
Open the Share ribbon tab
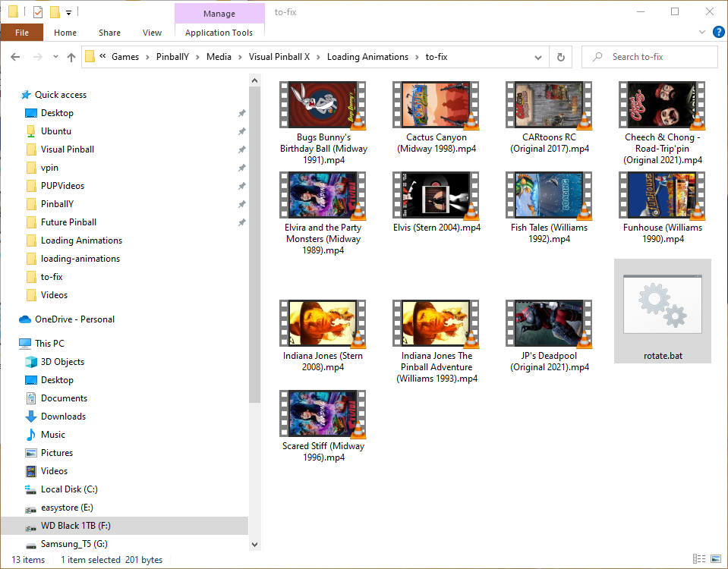coord(109,33)
